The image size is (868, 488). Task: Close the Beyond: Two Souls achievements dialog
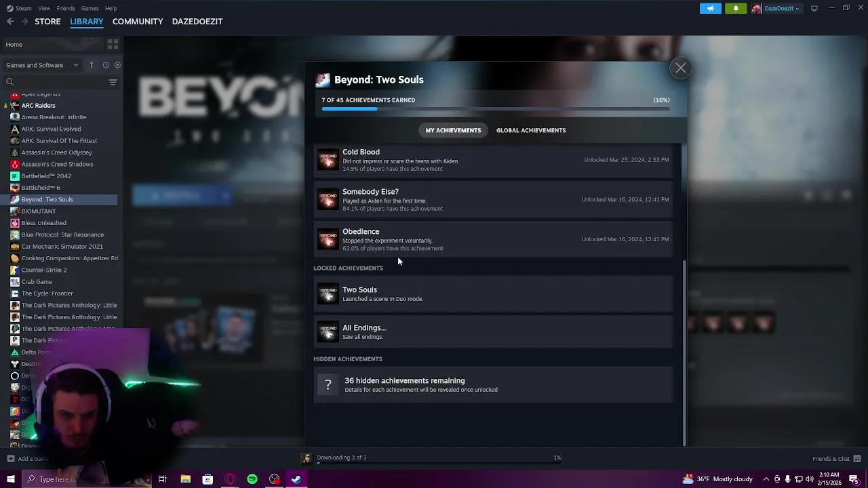point(680,68)
